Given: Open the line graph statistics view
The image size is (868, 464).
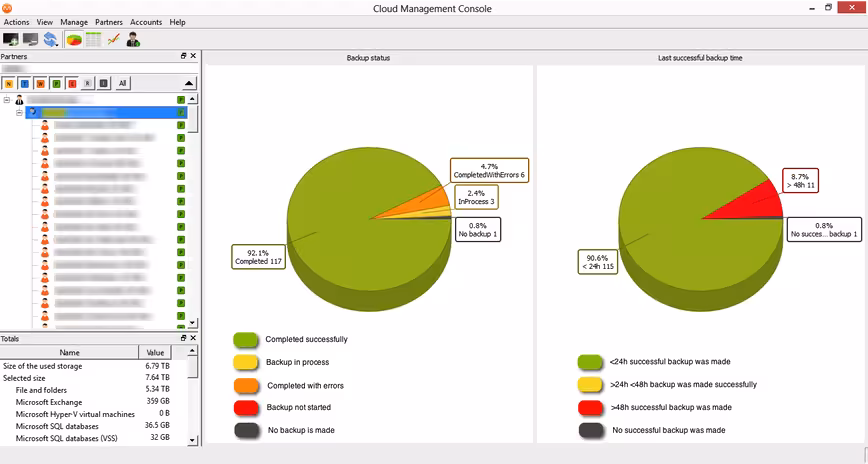Looking at the screenshot, I should coord(113,39).
